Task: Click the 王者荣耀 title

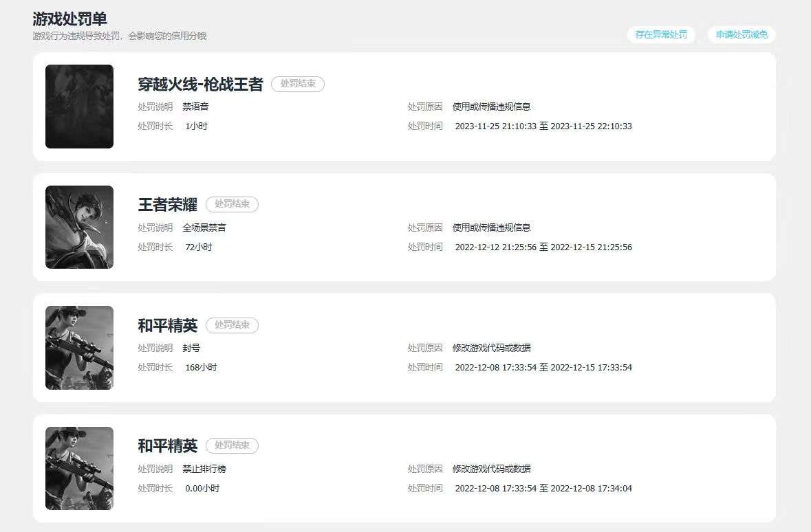Action: tap(168, 204)
